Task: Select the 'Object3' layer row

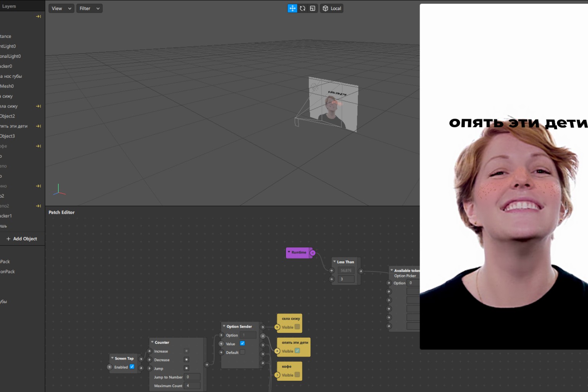Action: pos(22,136)
